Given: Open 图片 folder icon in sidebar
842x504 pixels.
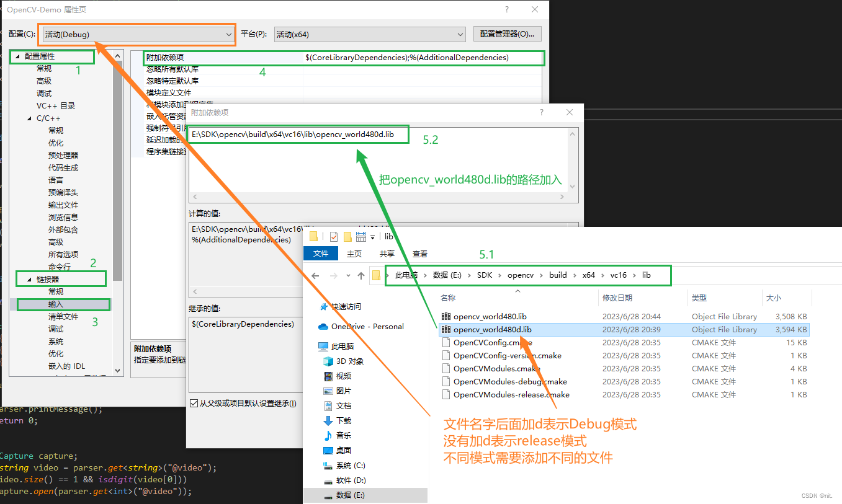Looking at the screenshot, I should [x=328, y=391].
